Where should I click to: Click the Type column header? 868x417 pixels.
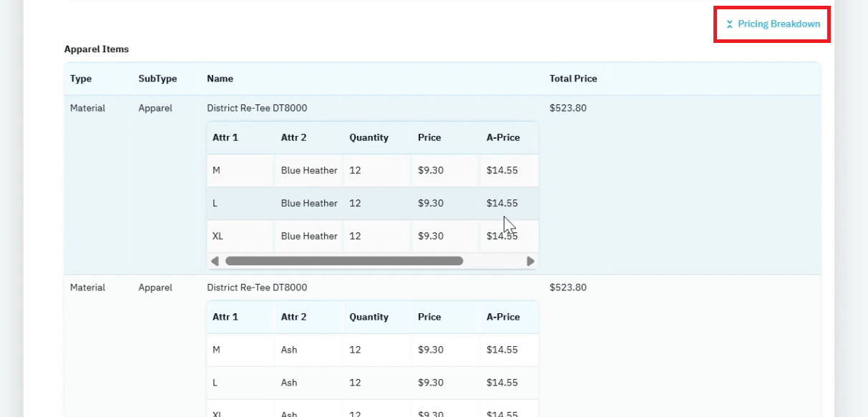coord(81,79)
